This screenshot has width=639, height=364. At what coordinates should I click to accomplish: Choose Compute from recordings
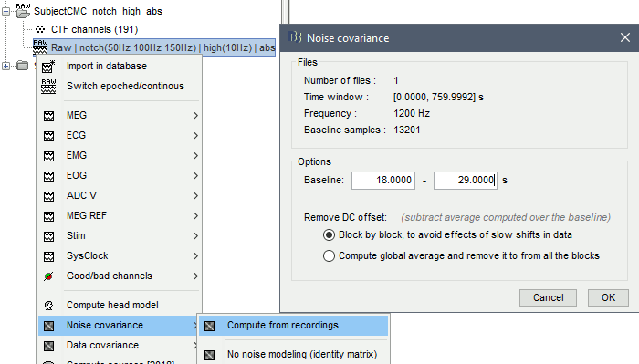point(293,326)
